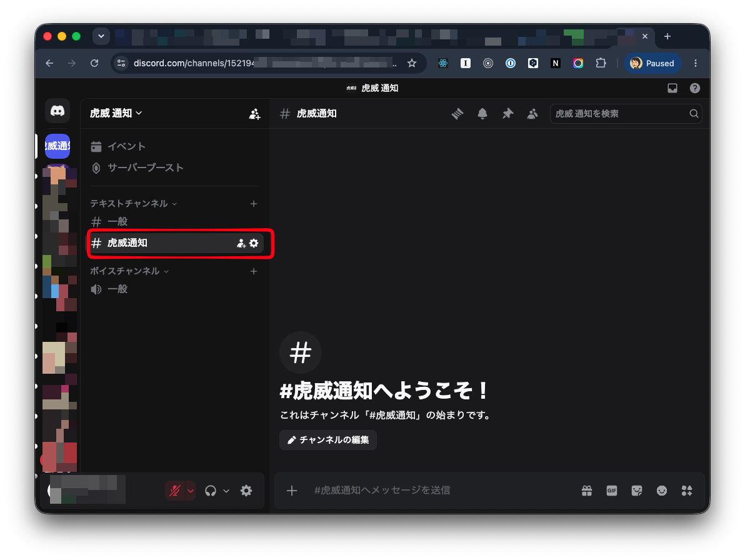This screenshot has width=745, height=560.
Task: Open the apps launcher icon in message bar
Action: click(x=686, y=491)
